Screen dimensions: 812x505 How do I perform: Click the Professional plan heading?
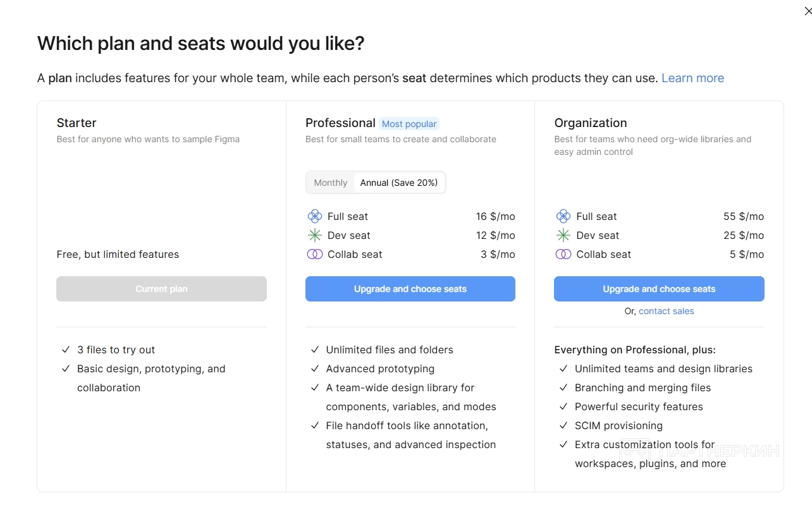340,123
